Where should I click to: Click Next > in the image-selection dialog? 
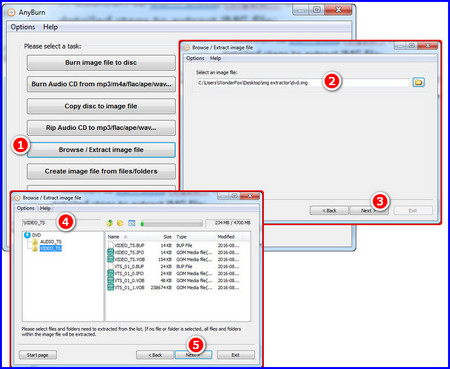(x=369, y=211)
